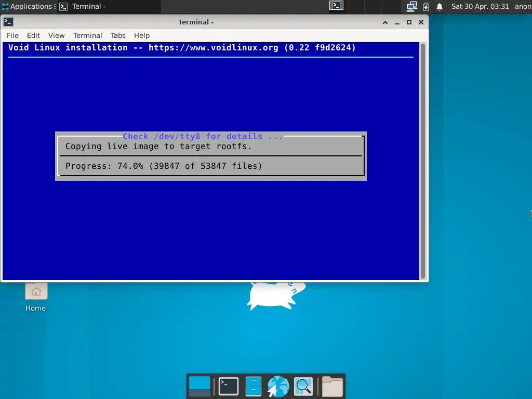The width and height of the screenshot is (532, 399).
Task: Open the Help menu
Action: 141,35
